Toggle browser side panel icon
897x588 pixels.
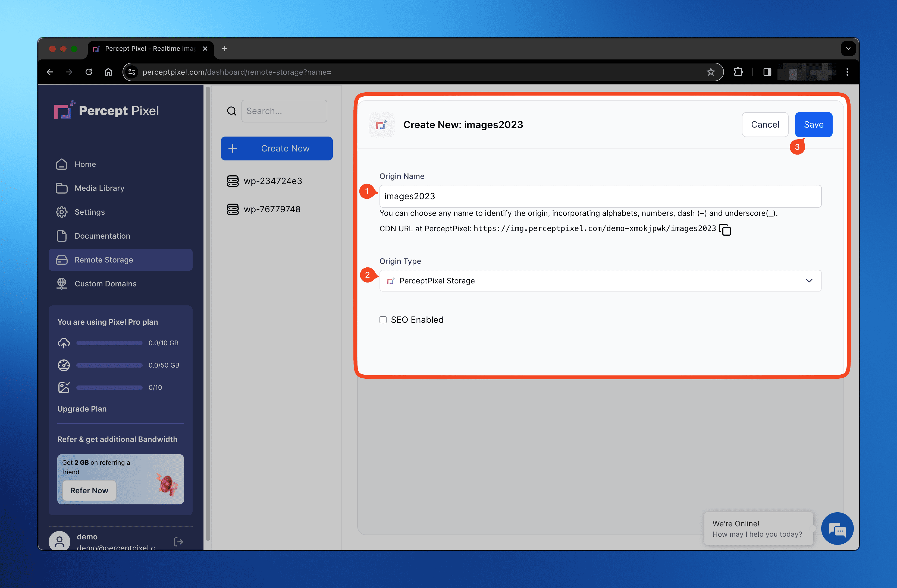coord(767,72)
